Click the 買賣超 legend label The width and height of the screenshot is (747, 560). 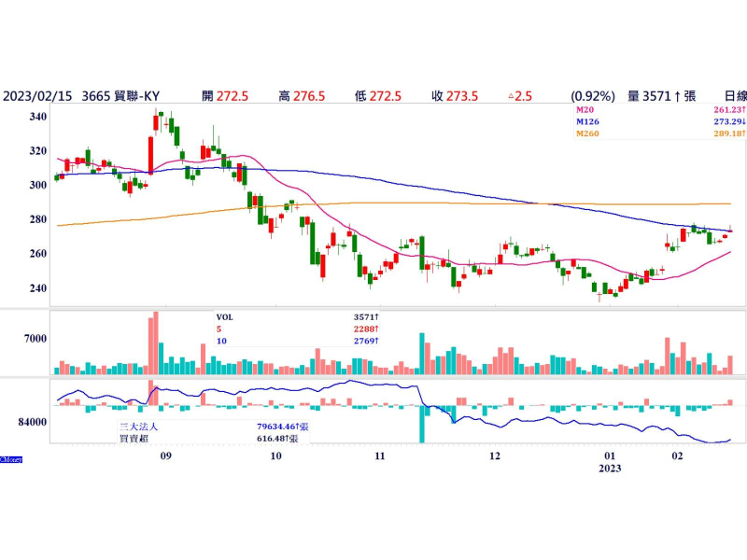coord(134,438)
